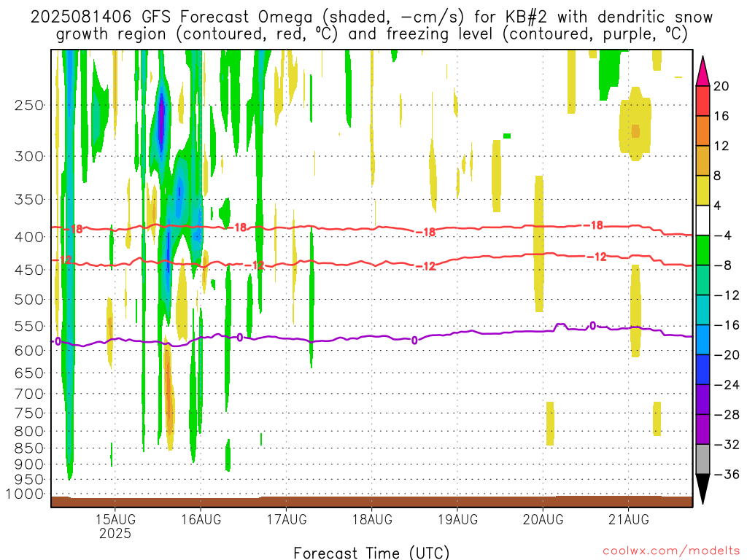The image size is (747, 560).
Task: Click the -36 value label on colorbar
Action: (x=727, y=474)
